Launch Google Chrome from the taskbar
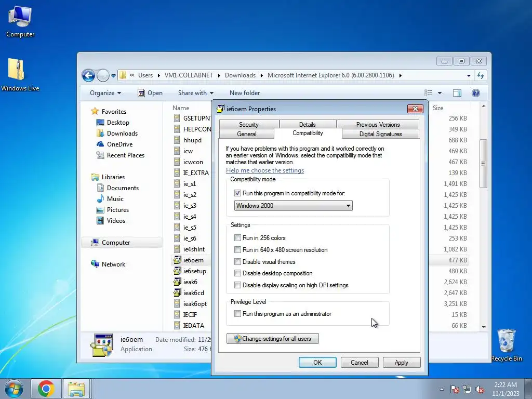 pyautogui.click(x=46, y=389)
